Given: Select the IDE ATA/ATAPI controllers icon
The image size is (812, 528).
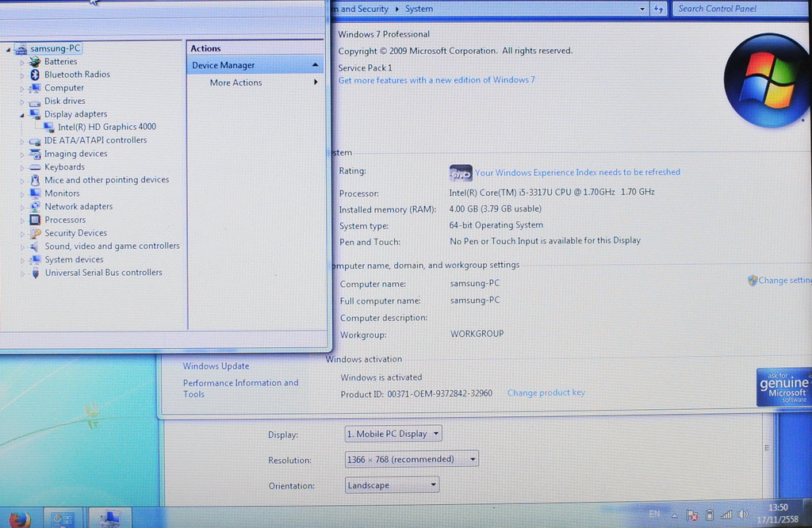Looking at the screenshot, I should tap(35, 141).
